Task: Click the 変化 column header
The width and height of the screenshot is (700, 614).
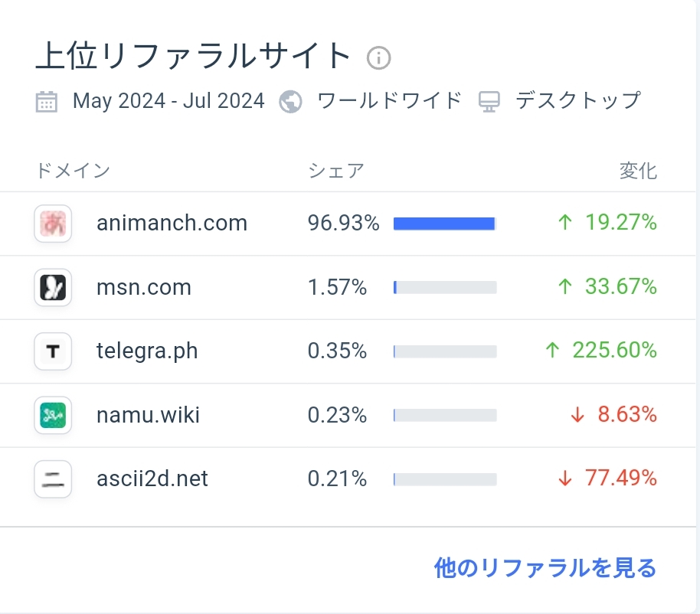Action: (638, 171)
